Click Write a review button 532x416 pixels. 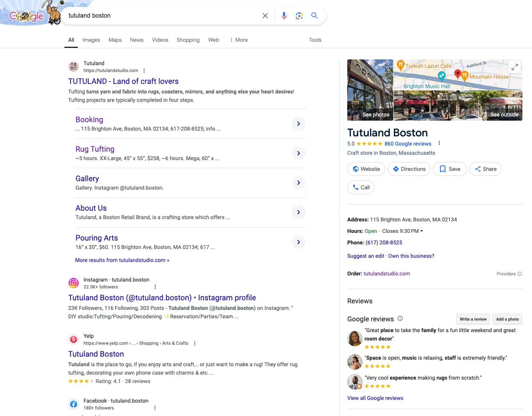click(473, 319)
